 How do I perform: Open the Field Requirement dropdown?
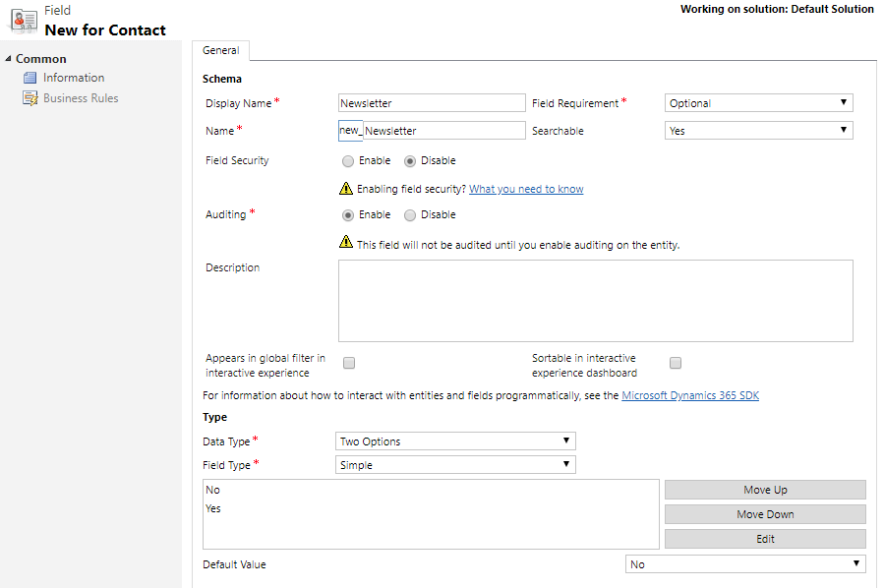[x=759, y=103]
